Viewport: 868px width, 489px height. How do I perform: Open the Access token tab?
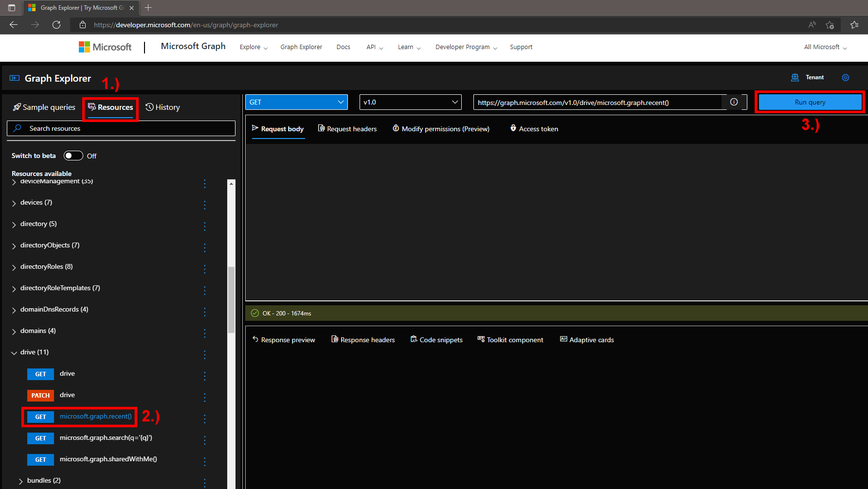pos(534,129)
